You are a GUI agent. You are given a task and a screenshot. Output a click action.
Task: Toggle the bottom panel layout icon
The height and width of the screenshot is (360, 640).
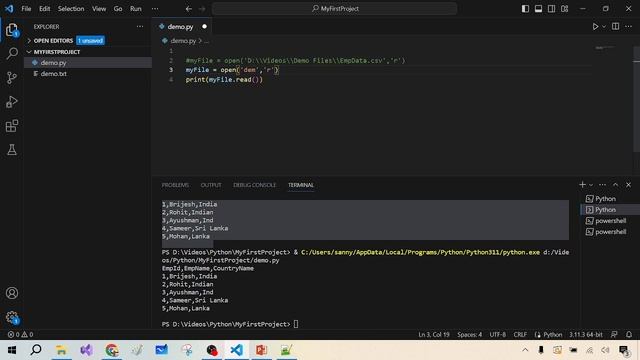538,9
